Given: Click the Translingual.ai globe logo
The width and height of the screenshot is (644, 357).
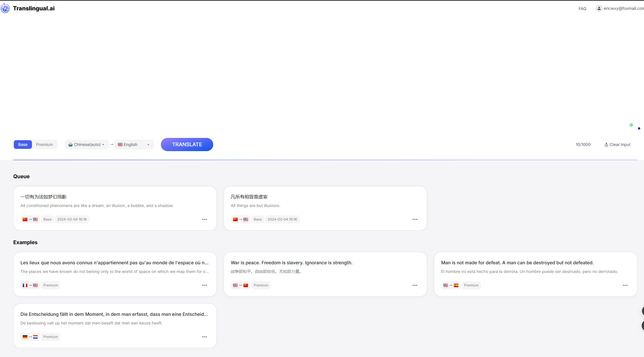Looking at the screenshot, I should point(5,8).
